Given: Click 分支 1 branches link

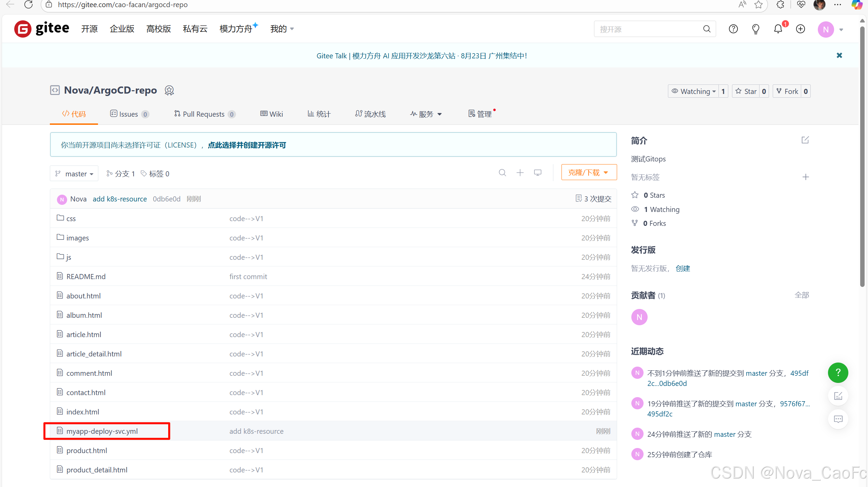Looking at the screenshot, I should (x=121, y=174).
